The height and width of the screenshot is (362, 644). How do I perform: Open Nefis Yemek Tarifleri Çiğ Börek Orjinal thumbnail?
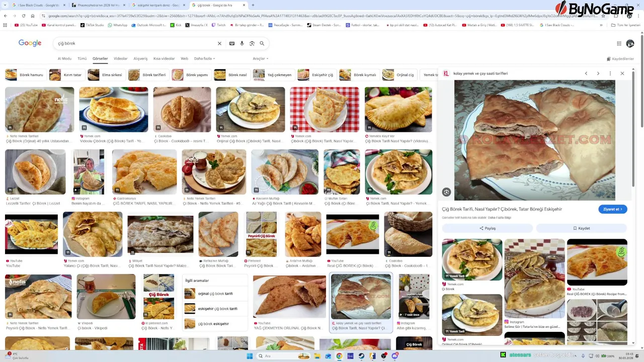39,110
